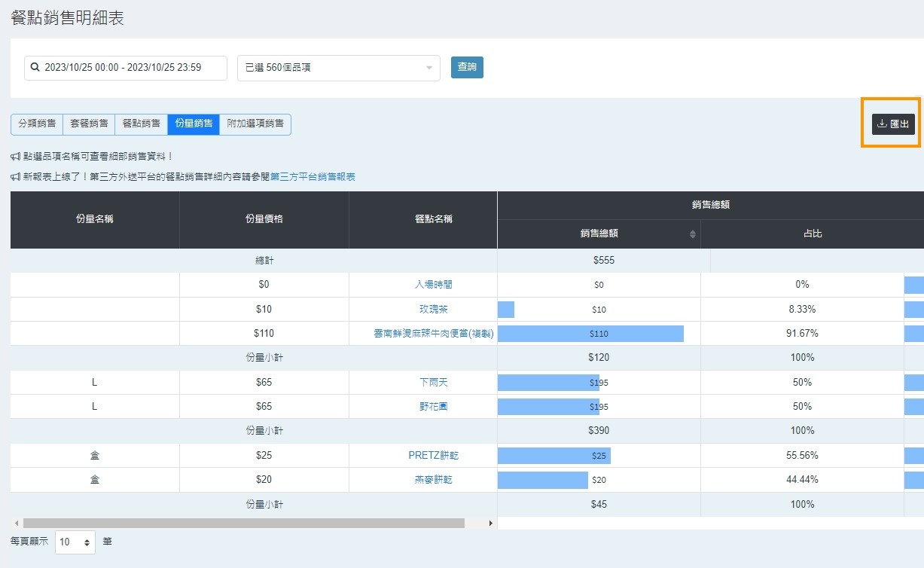Image resolution: width=924 pixels, height=568 pixels.
Task: Click left arrow of horizontal scrollbar
Action: [16, 523]
